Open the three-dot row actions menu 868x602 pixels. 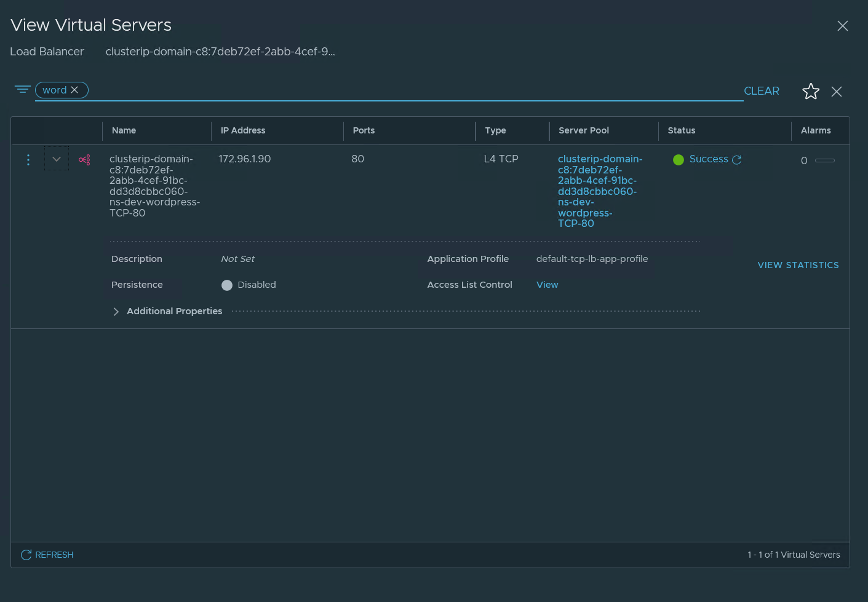28,160
